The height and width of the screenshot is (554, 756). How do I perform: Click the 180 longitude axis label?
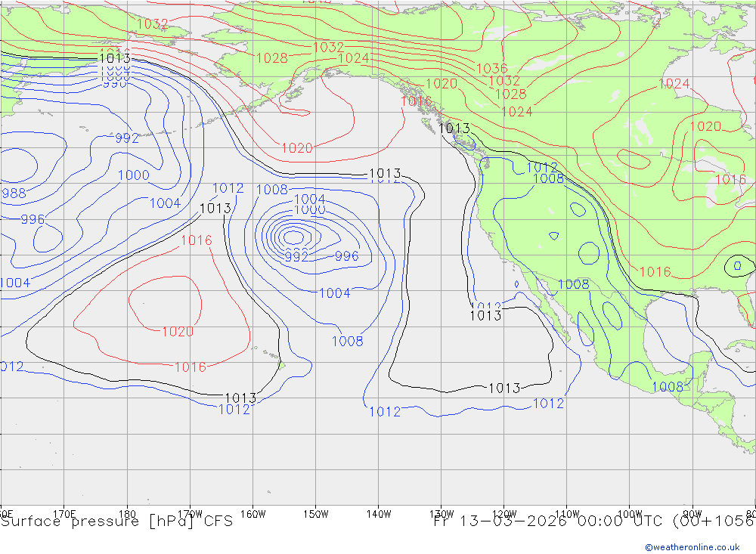click(127, 513)
